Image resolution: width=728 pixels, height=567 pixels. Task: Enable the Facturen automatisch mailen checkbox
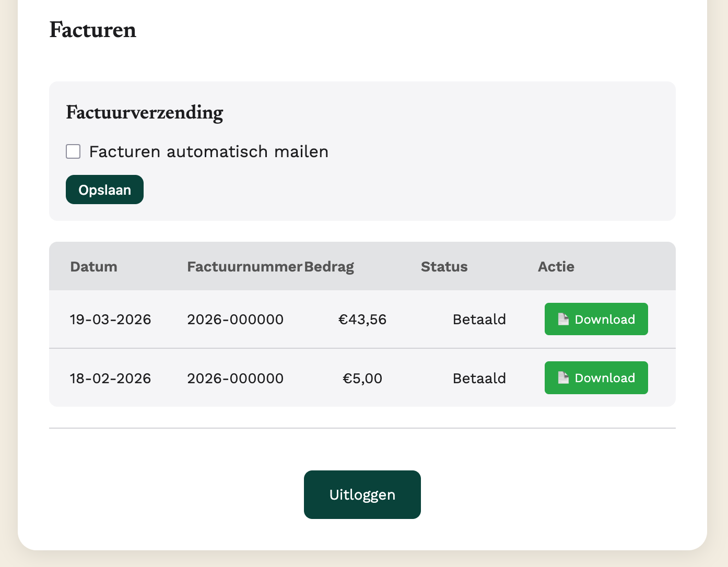tap(73, 151)
